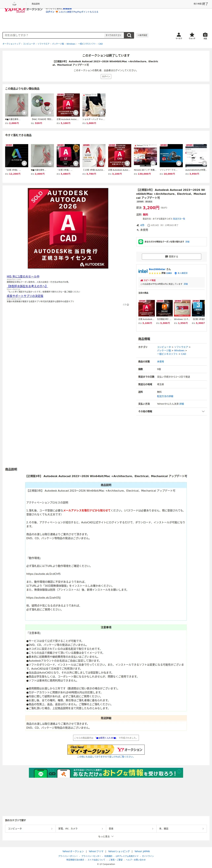Screen dimensions: 212x868
Task: Open featured 3ds MAX 3,300円 thumbnail
Action: coord(198,308)
